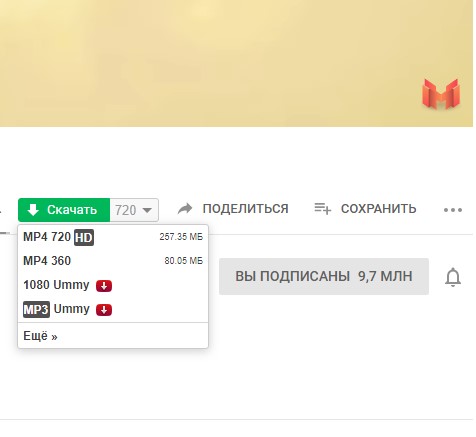This screenshot has height=437, width=476.
Task: Expand more formats via Ещё »
Action: [x=40, y=336]
